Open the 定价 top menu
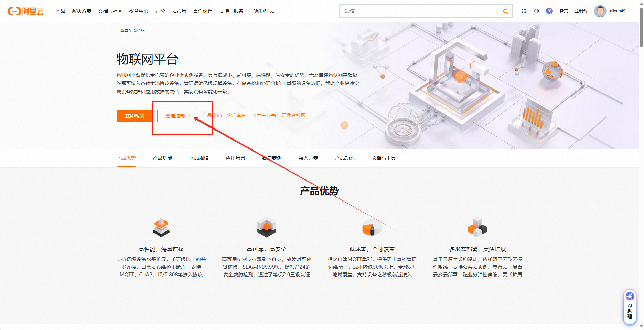644x330 pixels. coord(160,11)
